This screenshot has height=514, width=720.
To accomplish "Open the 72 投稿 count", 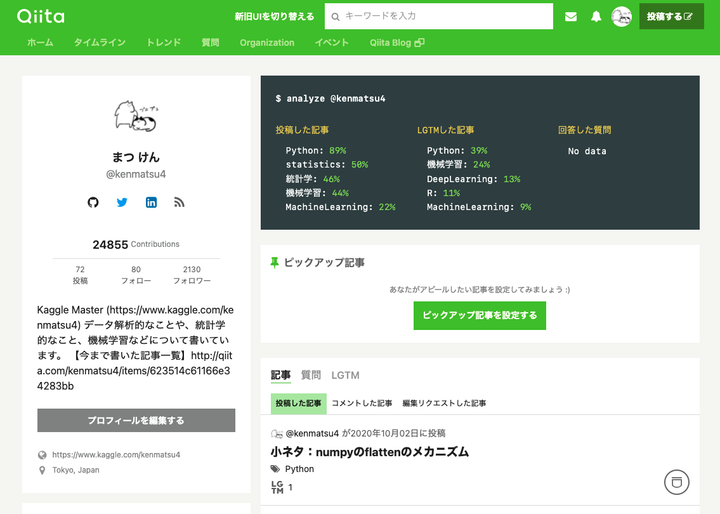I will click(x=80, y=275).
